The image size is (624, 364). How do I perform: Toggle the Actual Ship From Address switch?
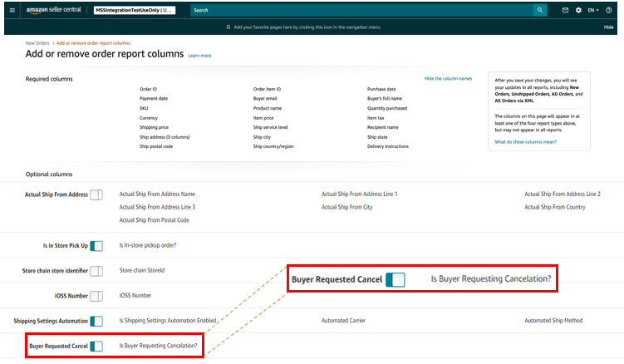[96, 194]
